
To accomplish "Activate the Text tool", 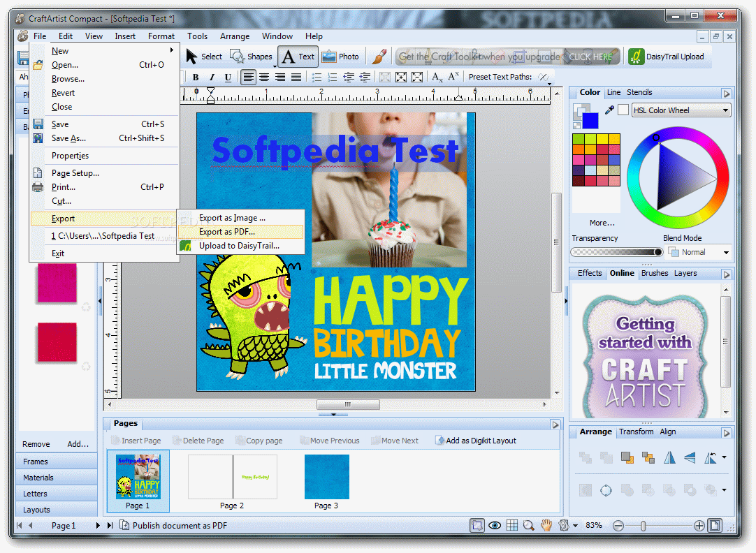I will coord(298,57).
